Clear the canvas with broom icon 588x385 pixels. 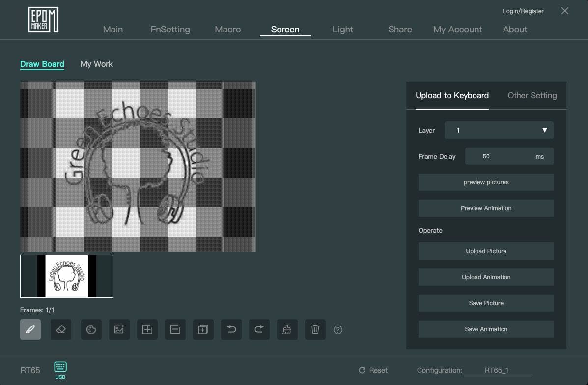click(287, 329)
